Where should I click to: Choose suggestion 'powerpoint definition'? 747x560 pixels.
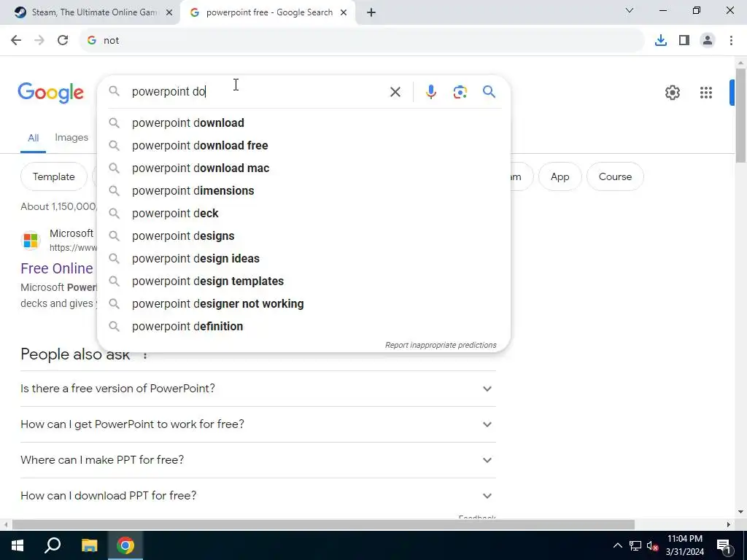(303, 327)
